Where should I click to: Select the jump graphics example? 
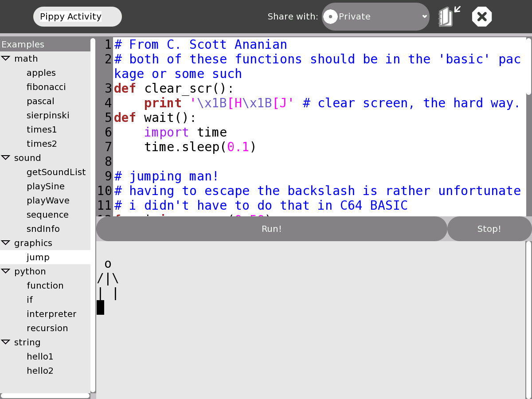point(38,257)
